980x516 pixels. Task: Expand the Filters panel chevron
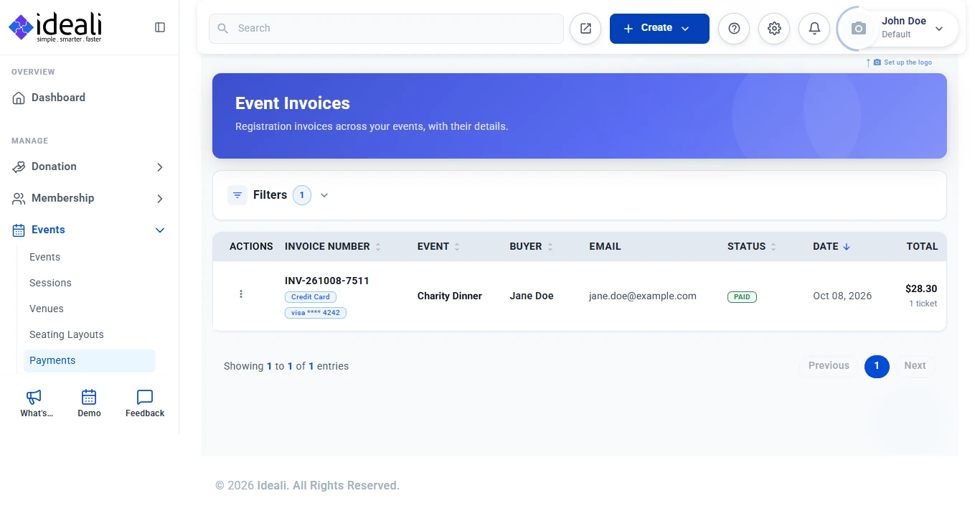tap(324, 195)
